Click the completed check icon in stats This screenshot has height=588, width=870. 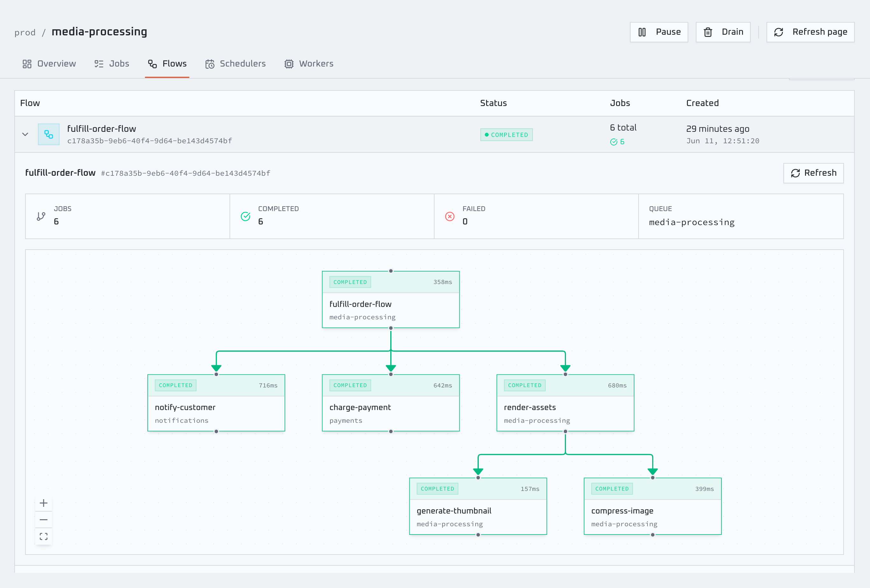point(245,216)
